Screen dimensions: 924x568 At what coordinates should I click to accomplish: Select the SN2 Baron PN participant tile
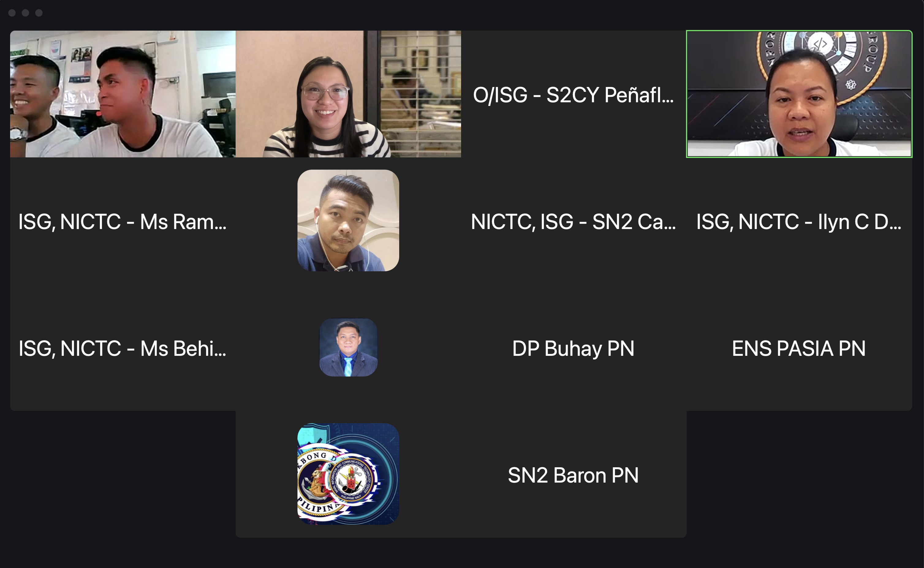(574, 475)
